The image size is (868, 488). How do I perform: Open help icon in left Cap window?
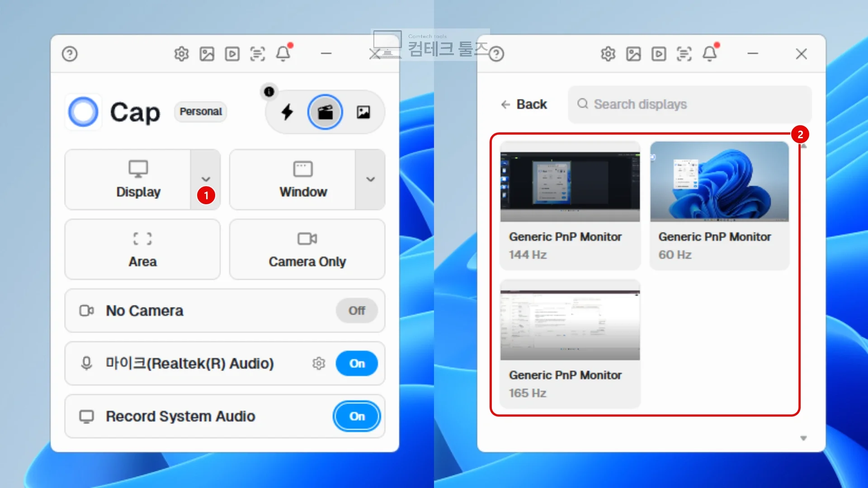[70, 54]
